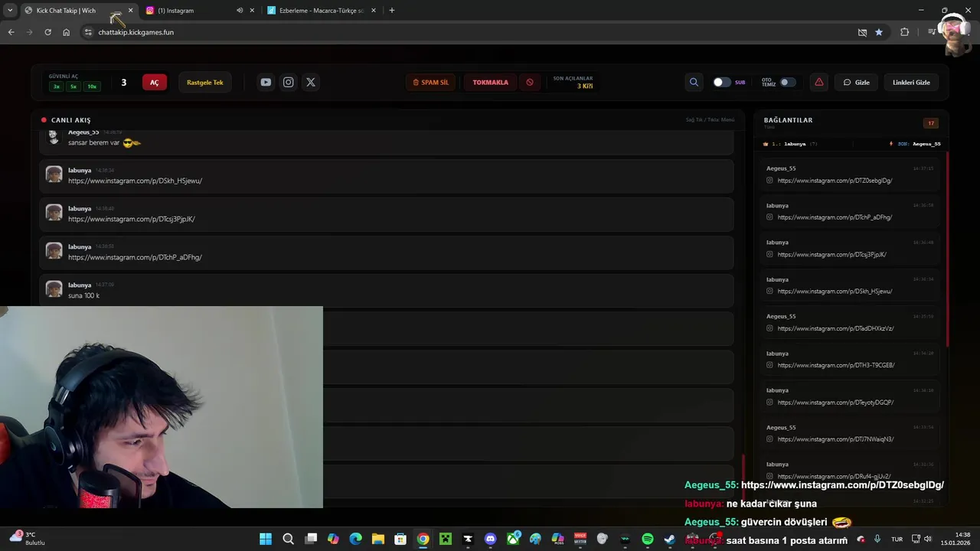Click the SON AÇILANLAR 3 Kişi counter
Image resolution: width=980 pixels, height=551 pixels.
(573, 82)
